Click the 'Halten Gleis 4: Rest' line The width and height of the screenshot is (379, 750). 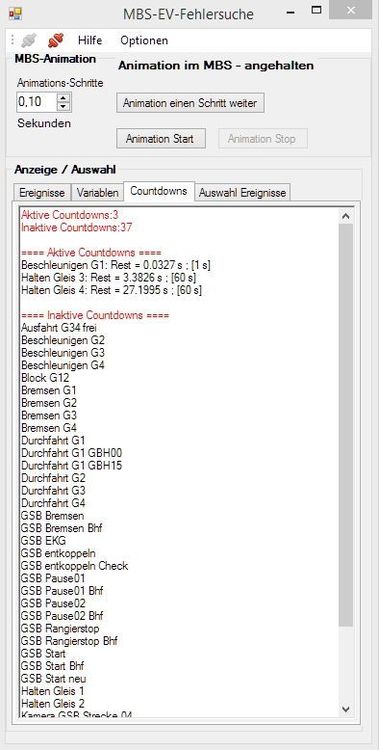(111, 290)
